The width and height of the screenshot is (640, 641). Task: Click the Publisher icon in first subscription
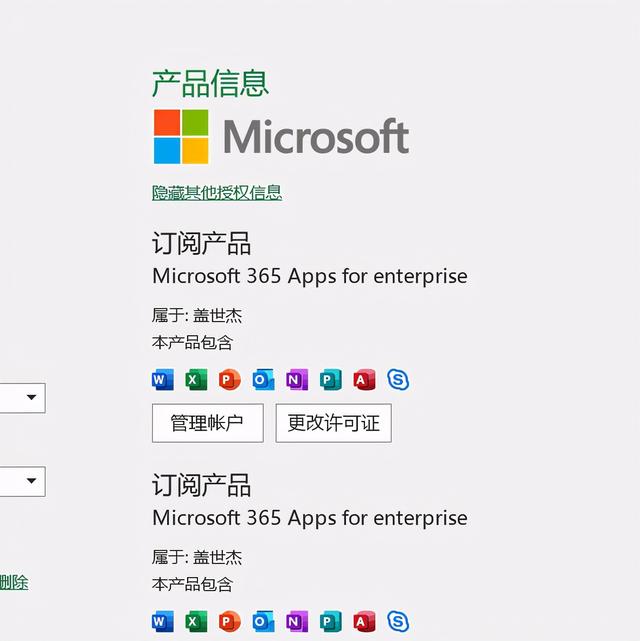click(x=331, y=380)
